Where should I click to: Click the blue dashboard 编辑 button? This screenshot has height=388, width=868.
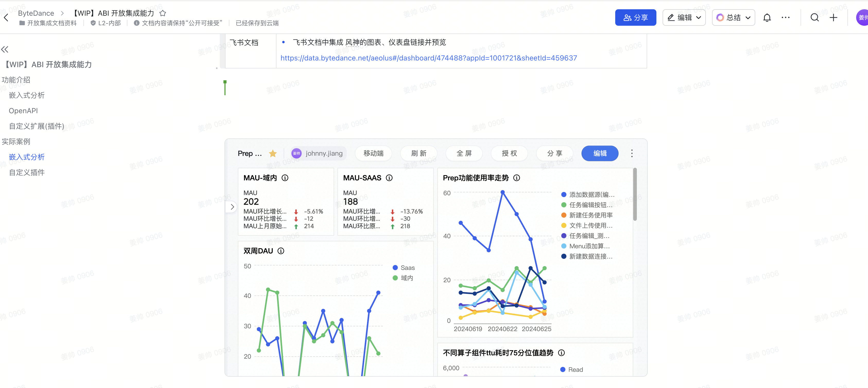coord(600,154)
